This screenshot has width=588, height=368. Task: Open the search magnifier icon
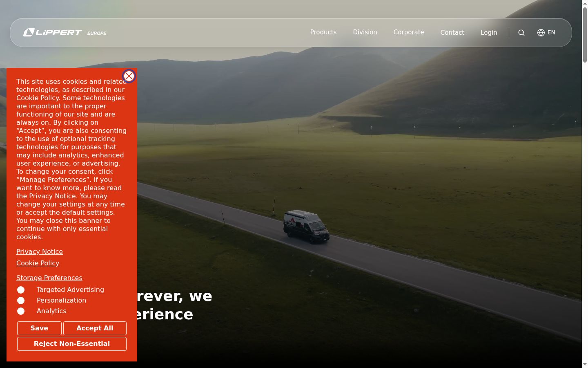tap(521, 33)
